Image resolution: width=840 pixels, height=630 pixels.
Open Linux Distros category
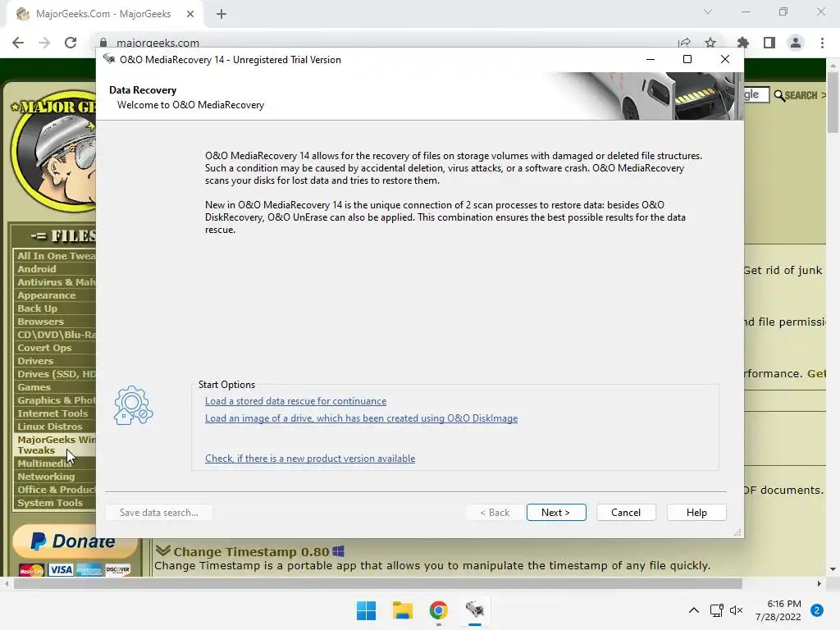50,427
